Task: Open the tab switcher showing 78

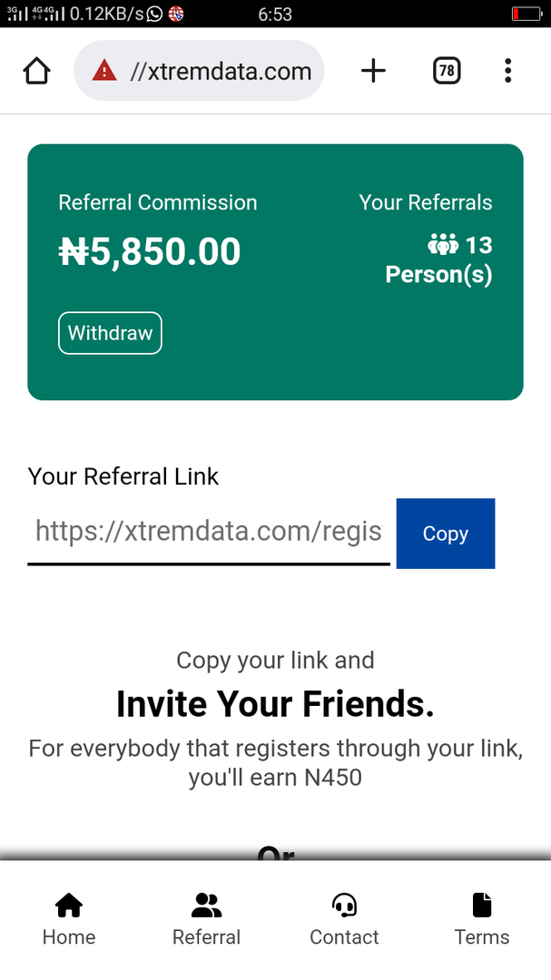Action: click(447, 71)
